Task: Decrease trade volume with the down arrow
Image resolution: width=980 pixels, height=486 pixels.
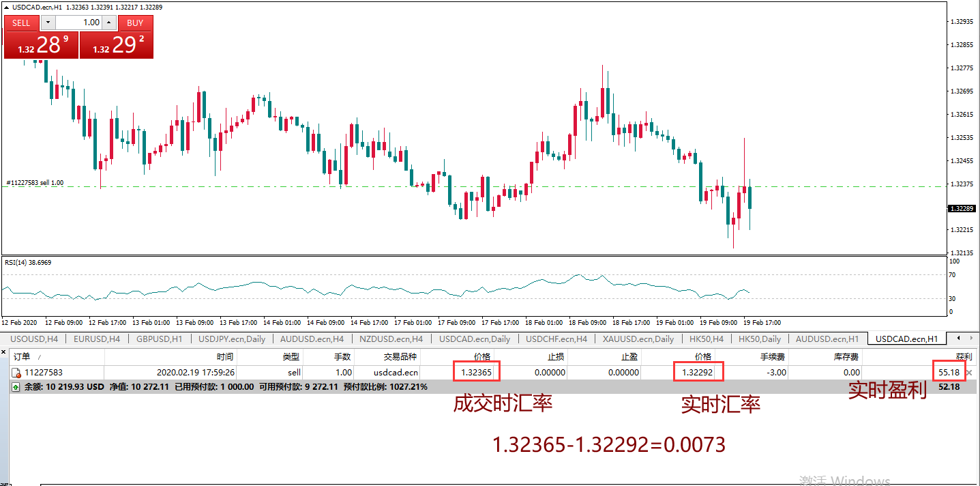Action: (x=47, y=23)
